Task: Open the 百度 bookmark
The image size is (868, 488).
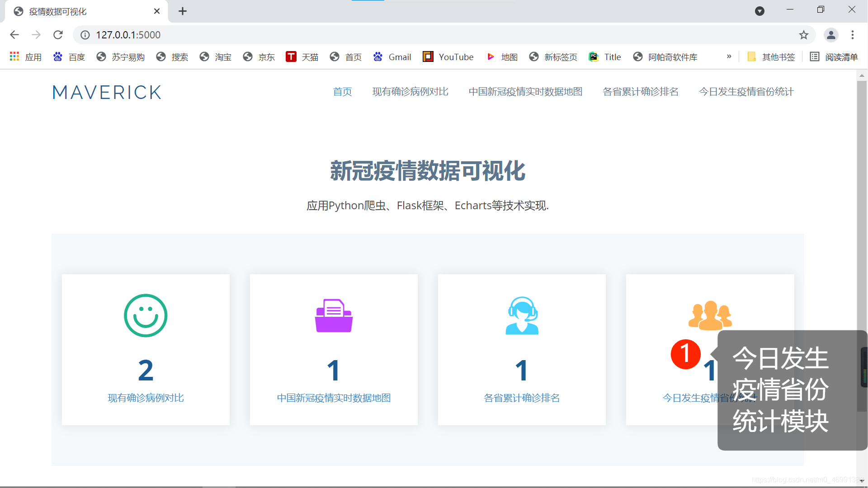Action: tap(69, 57)
